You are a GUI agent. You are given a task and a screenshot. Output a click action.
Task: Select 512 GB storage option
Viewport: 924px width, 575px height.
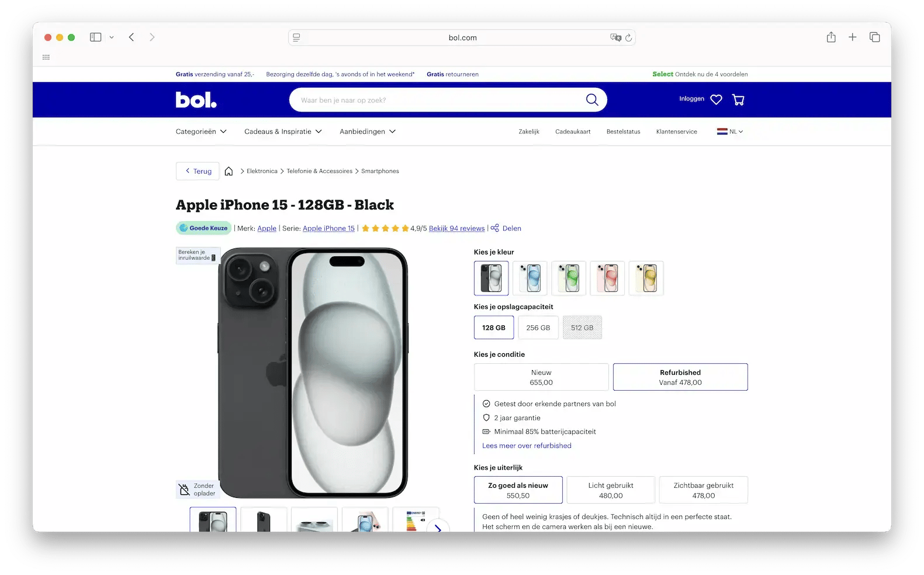[x=582, y=328]
